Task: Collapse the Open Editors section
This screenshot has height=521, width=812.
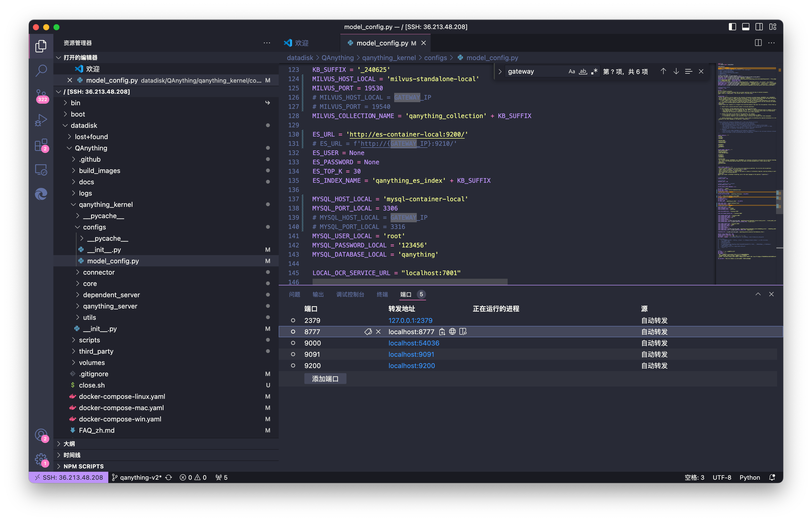Action: [x=59, y=57]
